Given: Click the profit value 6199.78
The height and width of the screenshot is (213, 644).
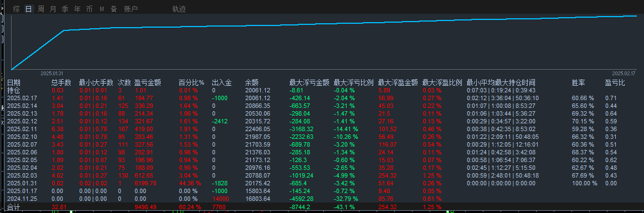Looking at the screenshot, I should [146, 184].
